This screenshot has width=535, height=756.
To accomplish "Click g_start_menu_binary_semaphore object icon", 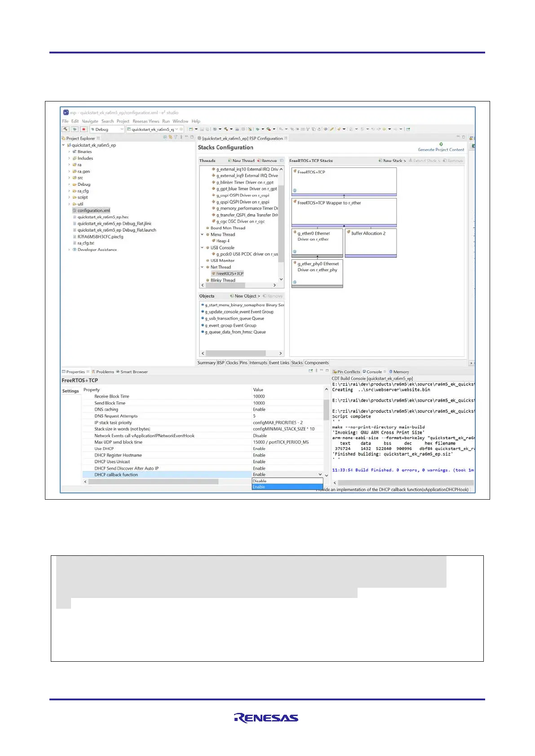I will 203,305.
